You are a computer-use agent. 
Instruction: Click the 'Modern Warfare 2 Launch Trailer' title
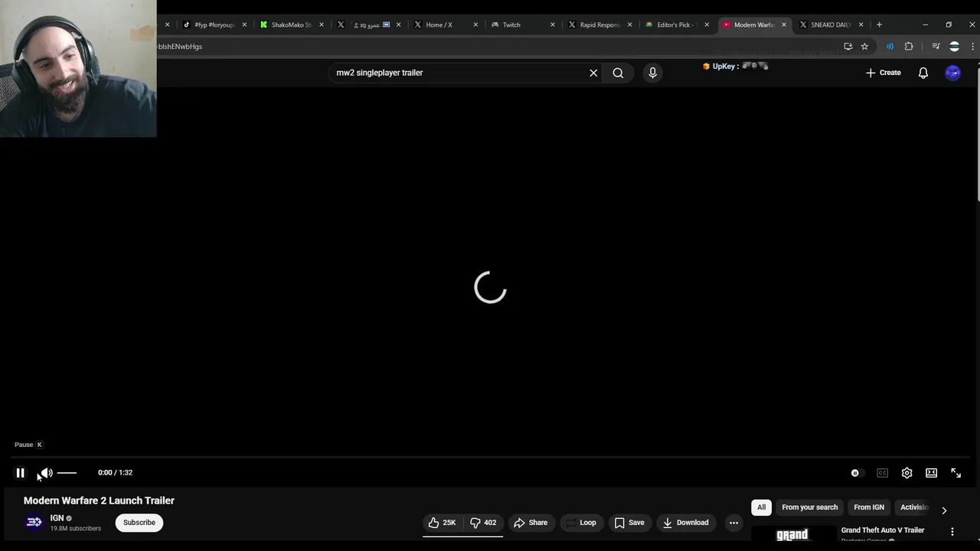click(x=99, y=500)
